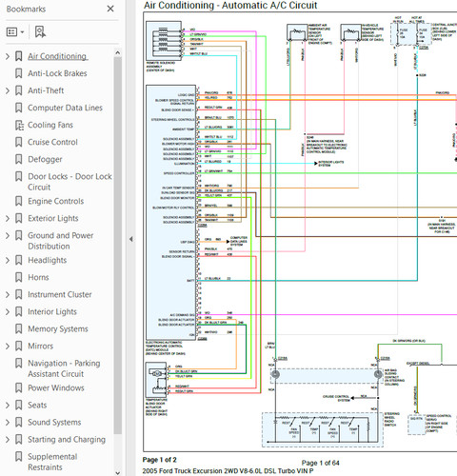The width and height of the screenshot is (457, 476).
Task: Go to the Defogger bookmark
Action: click(x=45, y=159)
